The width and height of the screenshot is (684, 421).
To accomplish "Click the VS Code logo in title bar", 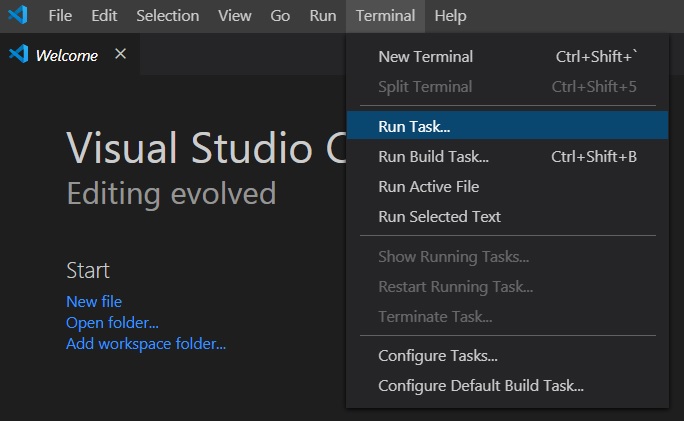I will [x=18, y=16].
